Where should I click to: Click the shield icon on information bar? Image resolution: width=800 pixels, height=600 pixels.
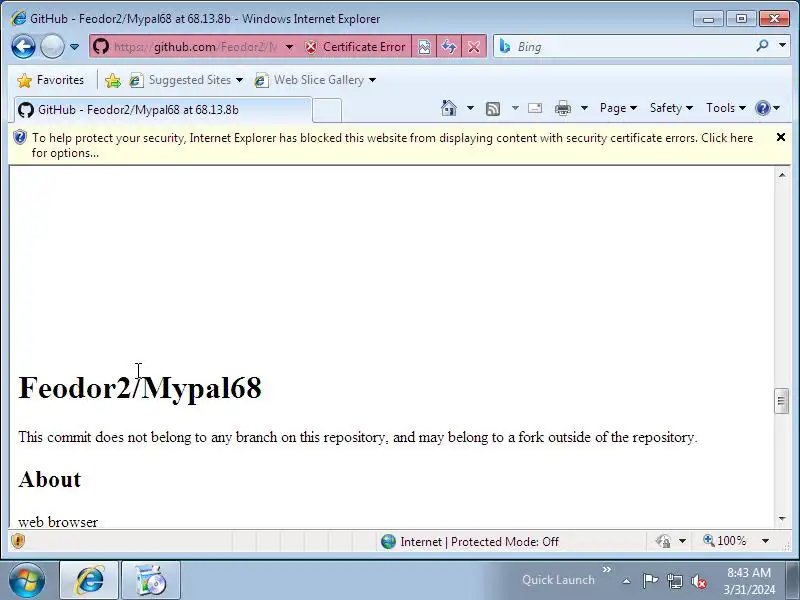(x=20, y=137)
